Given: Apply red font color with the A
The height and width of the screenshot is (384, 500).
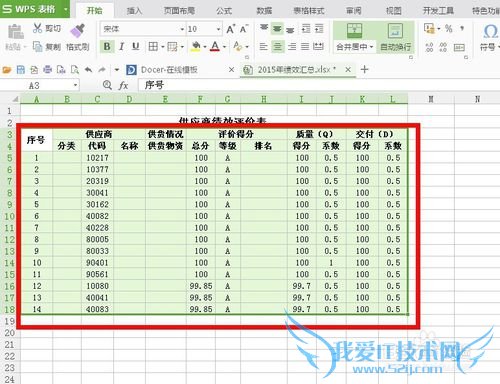Looking at the screenshot, I should tap(215, 46).
